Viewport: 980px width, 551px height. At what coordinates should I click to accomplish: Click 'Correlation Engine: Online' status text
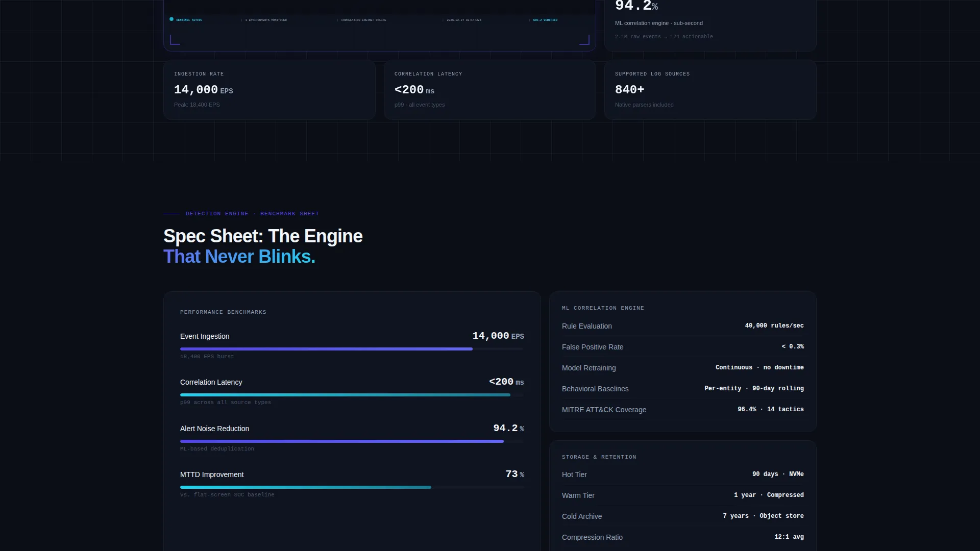(363, 20)
